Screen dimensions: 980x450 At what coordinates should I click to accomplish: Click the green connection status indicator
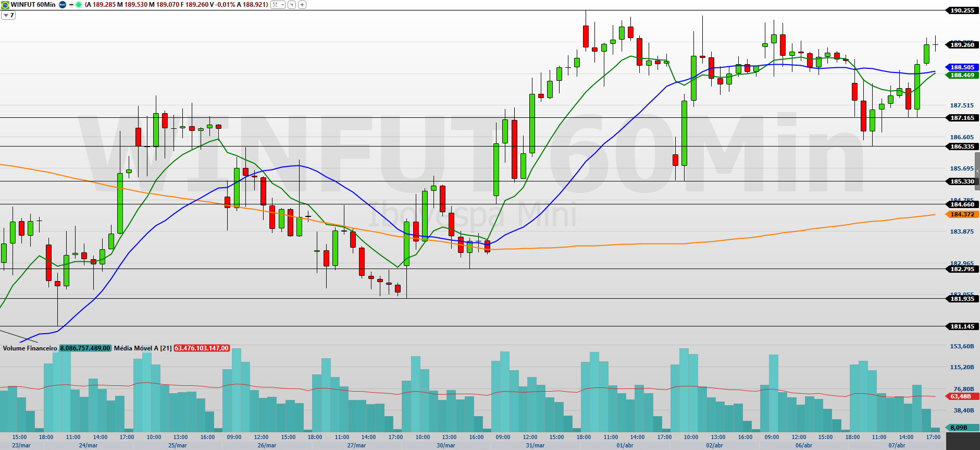tap(79, 5)
